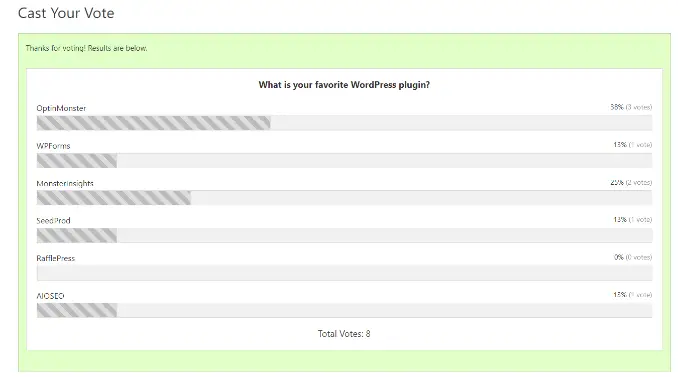Click the AIOSEO option label
680x377 pixels.
50,296
